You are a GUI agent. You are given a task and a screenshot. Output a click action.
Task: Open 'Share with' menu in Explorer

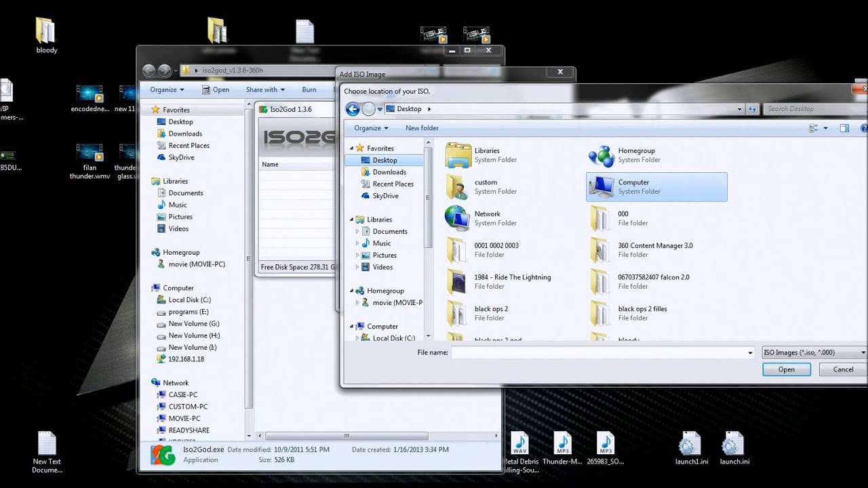point(265,89)
